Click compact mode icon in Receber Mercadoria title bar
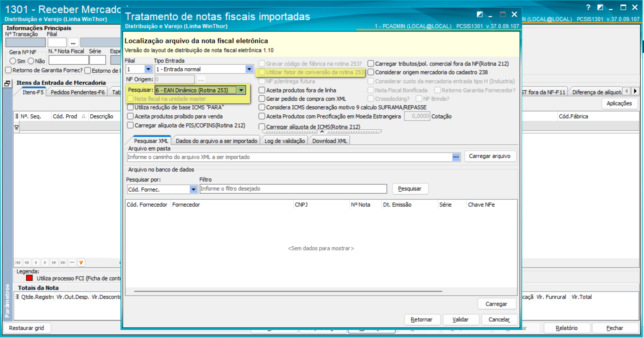The height and width of the screenshot is (338, 644). (x=600, y=7)
